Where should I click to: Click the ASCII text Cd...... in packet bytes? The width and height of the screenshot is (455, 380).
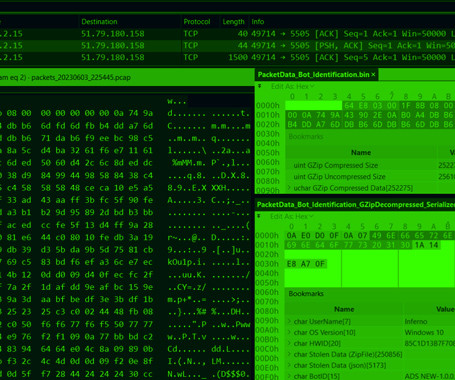click(187, 349)
